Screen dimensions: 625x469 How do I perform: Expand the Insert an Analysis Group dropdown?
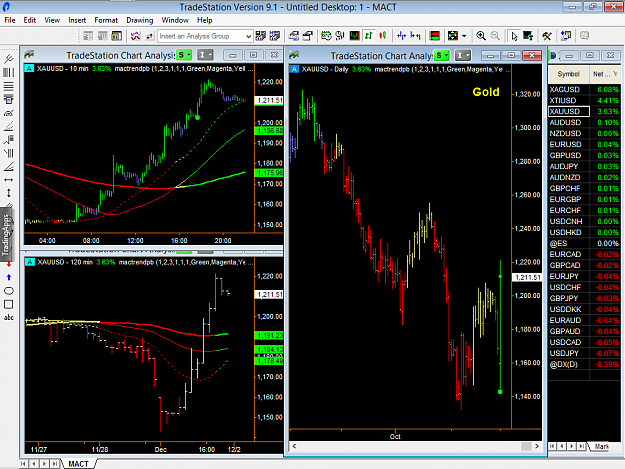click(x=248, y=36)
